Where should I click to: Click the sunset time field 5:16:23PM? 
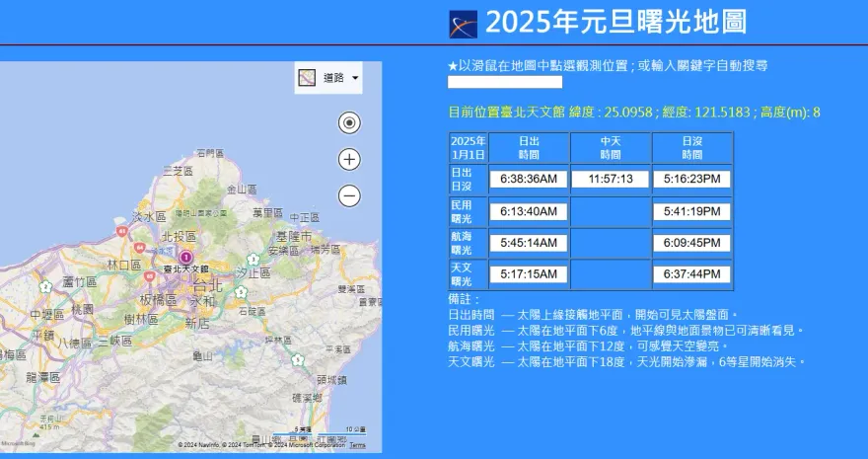[x=691, y=179]
